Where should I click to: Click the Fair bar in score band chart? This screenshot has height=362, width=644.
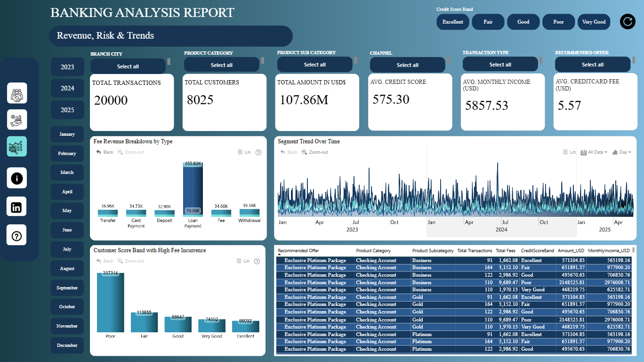(144, 322)
